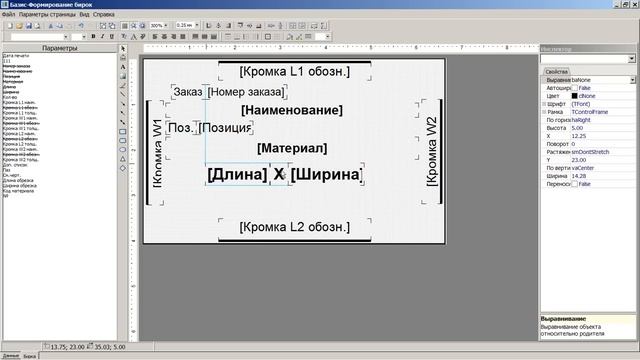Image resolution: width=640 pixels, height=360 pixels.
Task: Select the picture object tool
Action: pos(123,76)
